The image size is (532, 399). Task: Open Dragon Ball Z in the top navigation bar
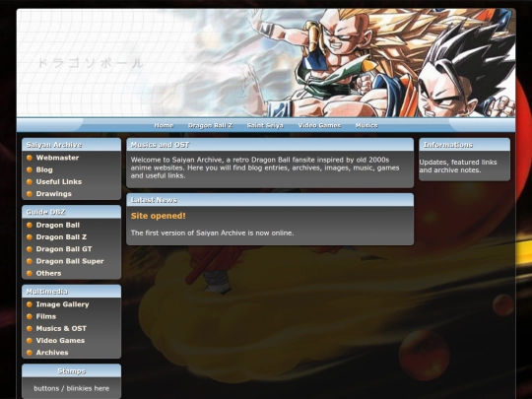click(211, 125)
